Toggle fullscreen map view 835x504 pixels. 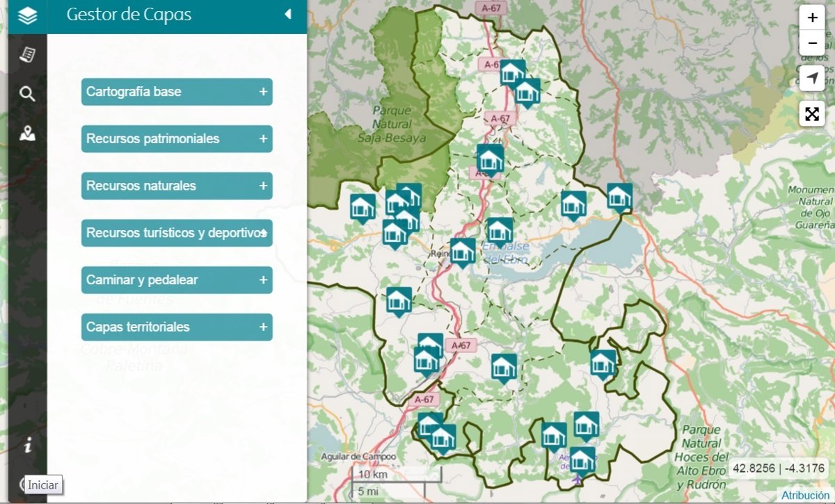coord(812,114)
